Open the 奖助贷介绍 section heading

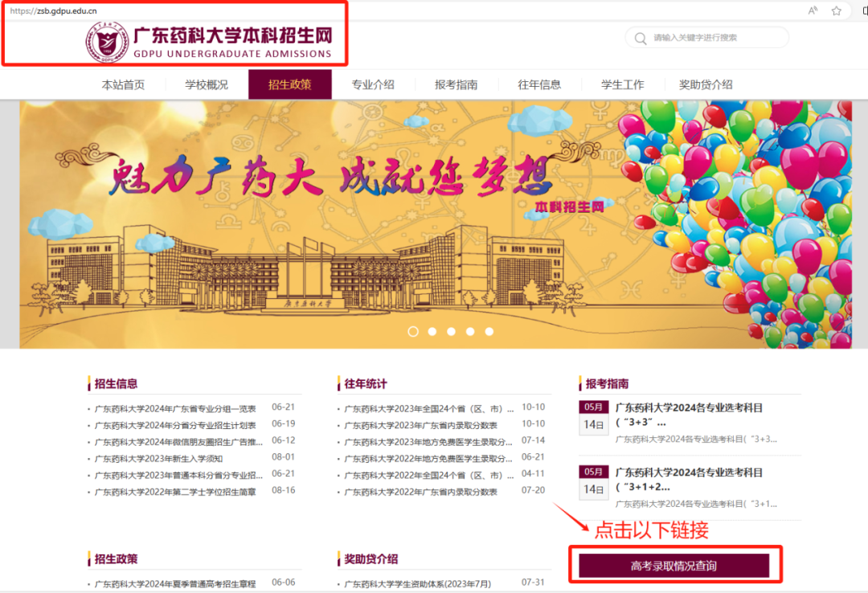[x=371, y=558]
